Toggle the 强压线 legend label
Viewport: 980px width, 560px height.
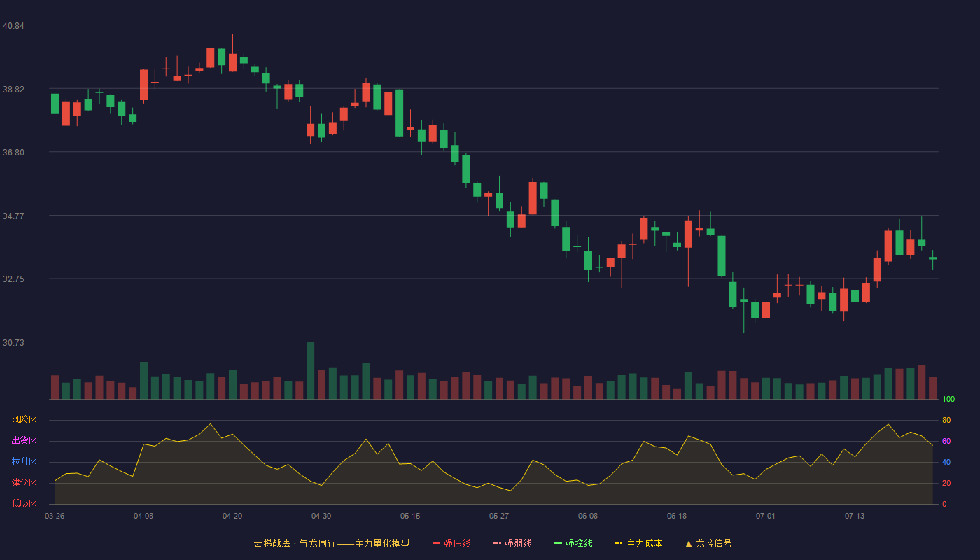click(x=457, y=543)
